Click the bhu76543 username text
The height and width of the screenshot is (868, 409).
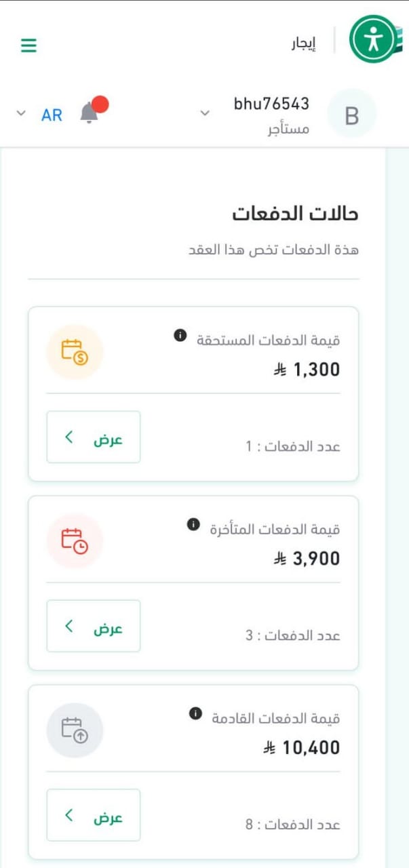pyautogui.click(x=271, y=104)
